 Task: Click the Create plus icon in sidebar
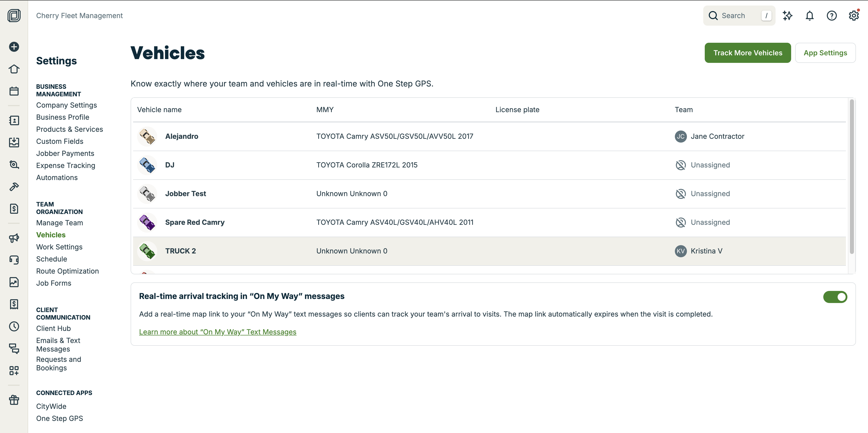pyautogui.click(x=14, y=47)
